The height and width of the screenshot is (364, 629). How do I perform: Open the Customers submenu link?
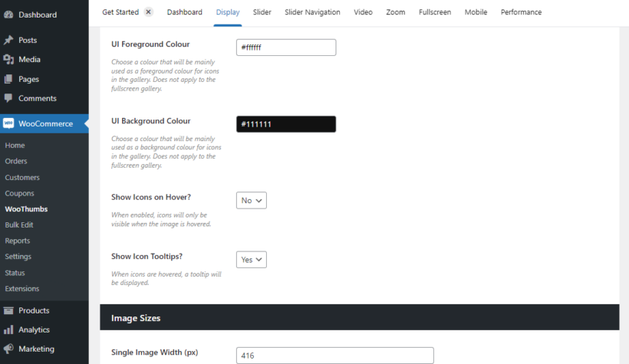point(22,177)
